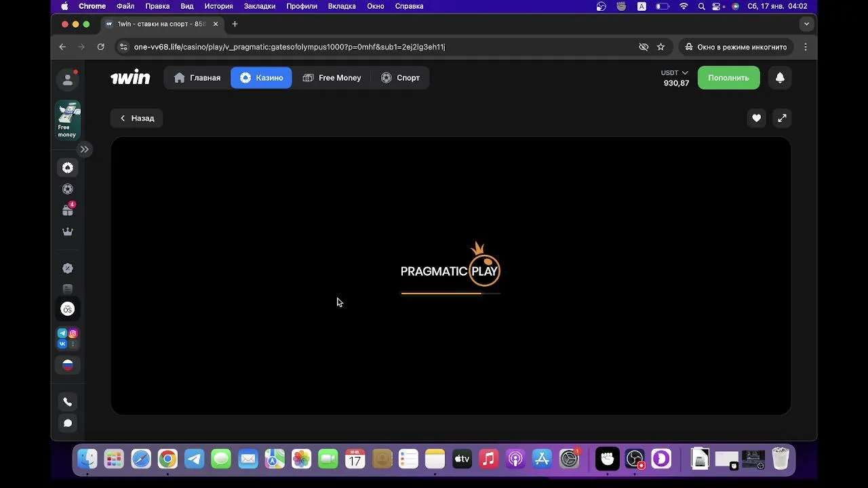Open soccer ball sports icon in sidebar
Viewport: 868px width, 488px height.
point(68,189)
